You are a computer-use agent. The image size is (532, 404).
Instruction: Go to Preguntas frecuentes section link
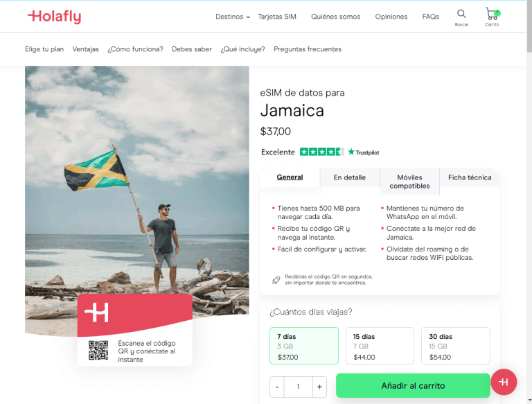click(x=307, y=49)
